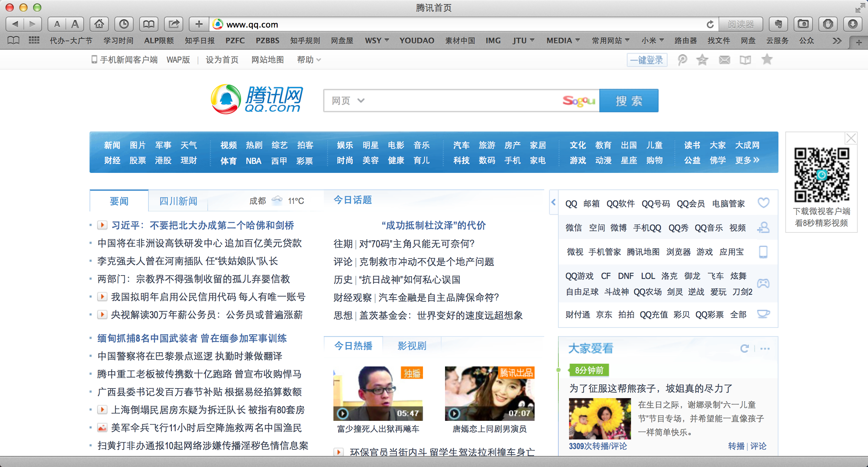Click the game controller icon beside QQ游戏
The width and height of the screenshot is (868, 467).
pyautogui.click(x=763, y=283)
